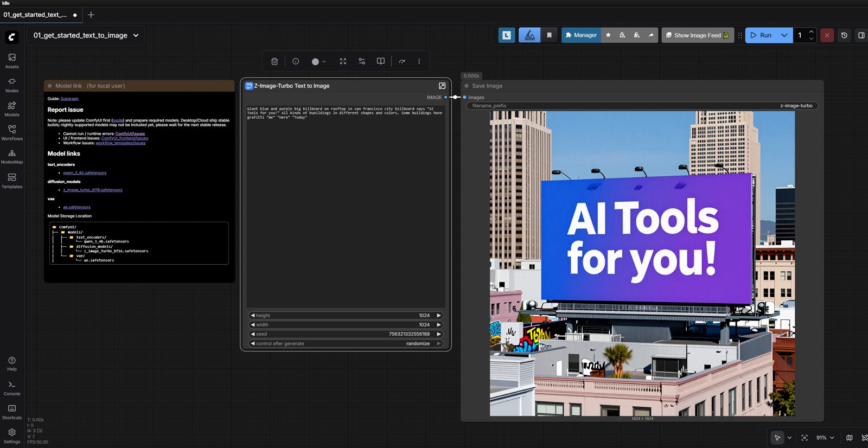Show keyboard Shortcuts panel

click(x=12, y=412)
